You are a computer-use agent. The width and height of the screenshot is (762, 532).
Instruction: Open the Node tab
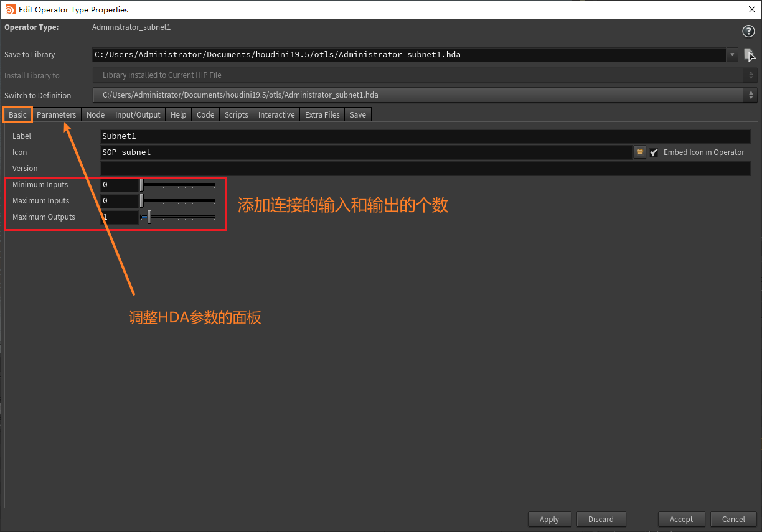point(96,114)
